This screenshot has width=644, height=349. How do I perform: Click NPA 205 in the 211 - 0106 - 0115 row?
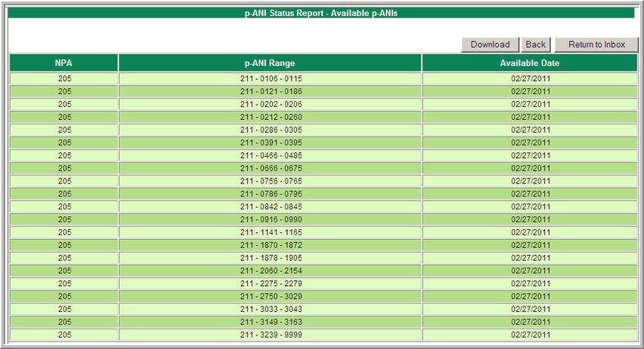[x=64, y=78]
